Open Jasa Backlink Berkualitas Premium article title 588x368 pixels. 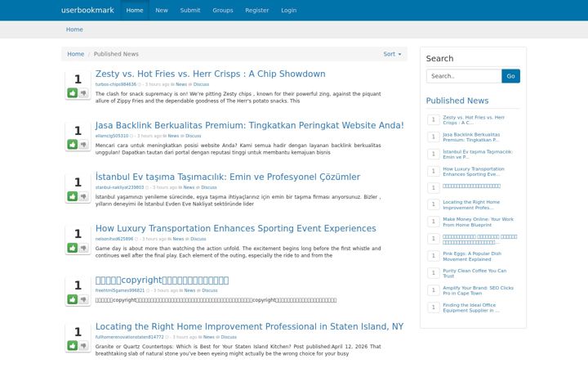pos(249,125)
